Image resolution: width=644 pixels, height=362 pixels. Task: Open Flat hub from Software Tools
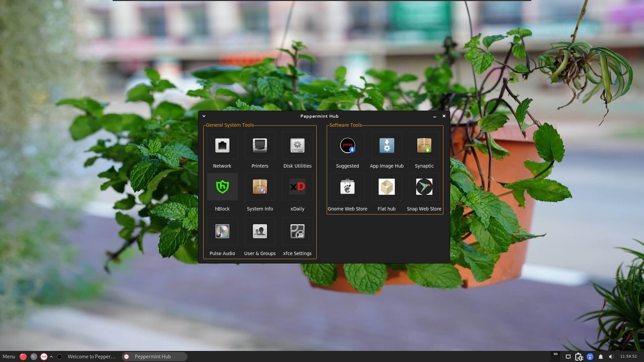(x=386, y=187)
